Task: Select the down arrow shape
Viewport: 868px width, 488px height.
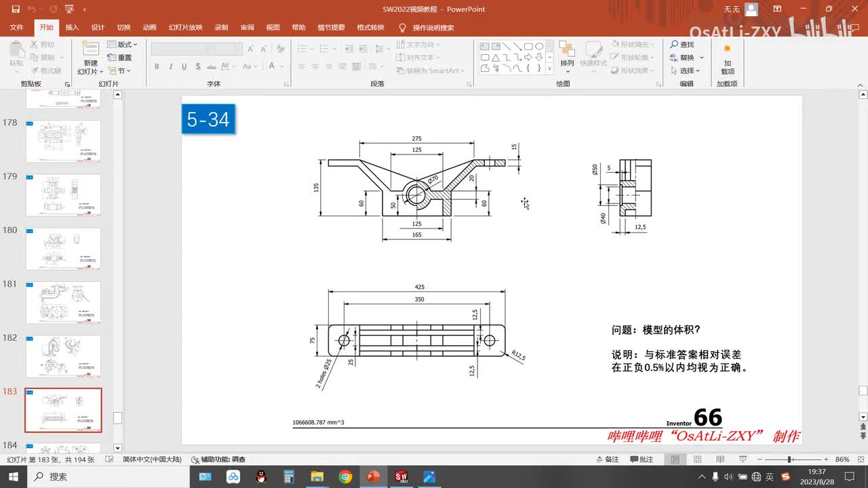Action: point(539,58)
